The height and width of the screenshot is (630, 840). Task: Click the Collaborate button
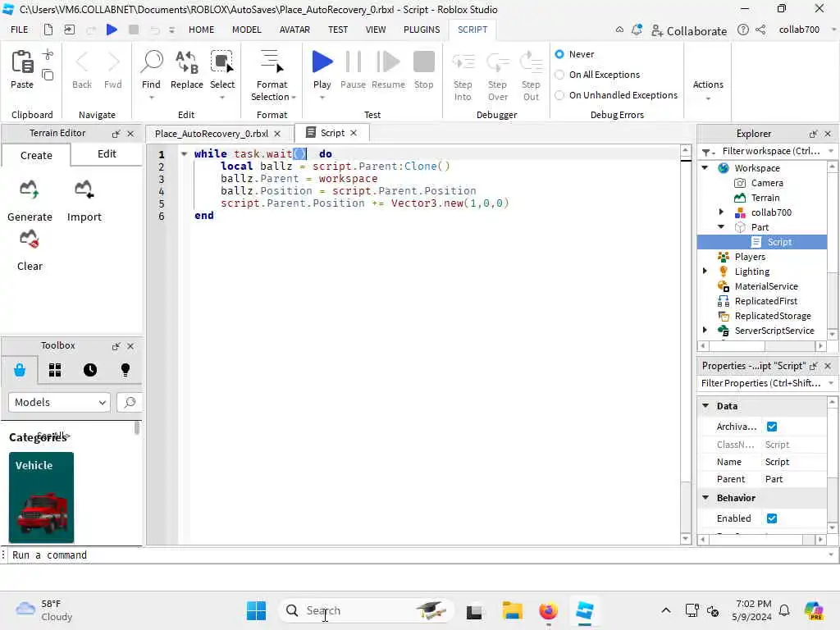[x=689, y=30]
